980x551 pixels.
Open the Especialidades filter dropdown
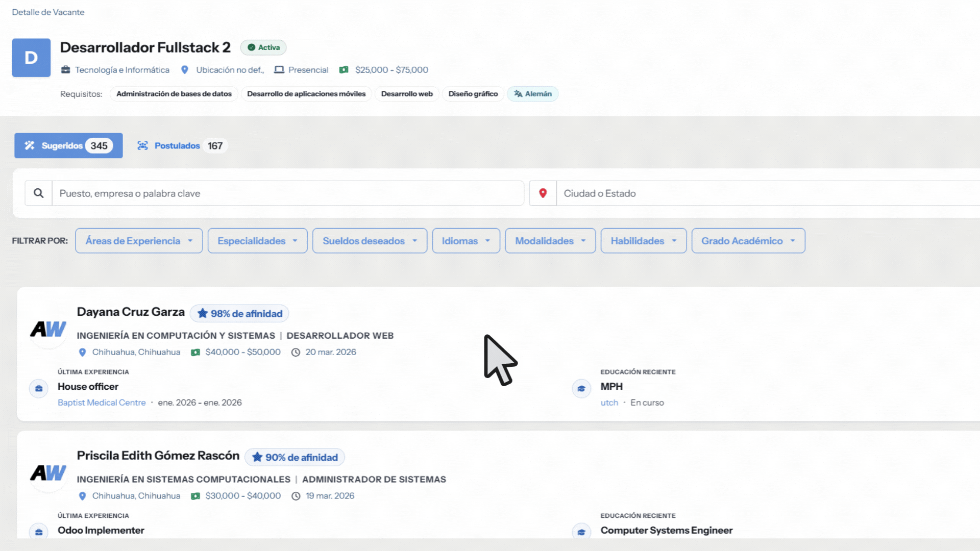coord(257,241)
